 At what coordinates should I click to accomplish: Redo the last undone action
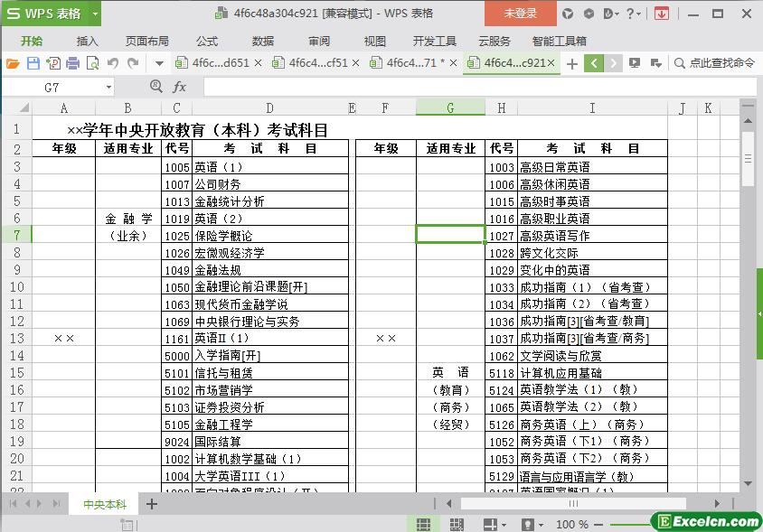point(133,63)
